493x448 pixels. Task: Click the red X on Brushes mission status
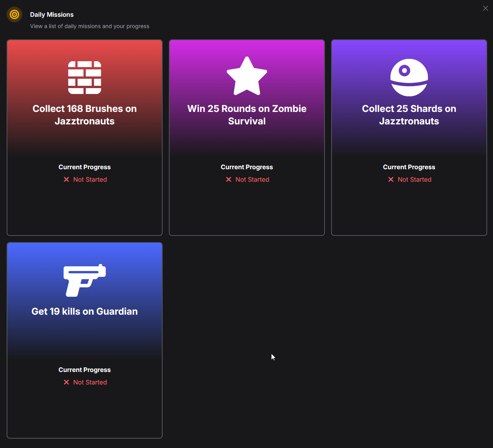coord(66,179)
